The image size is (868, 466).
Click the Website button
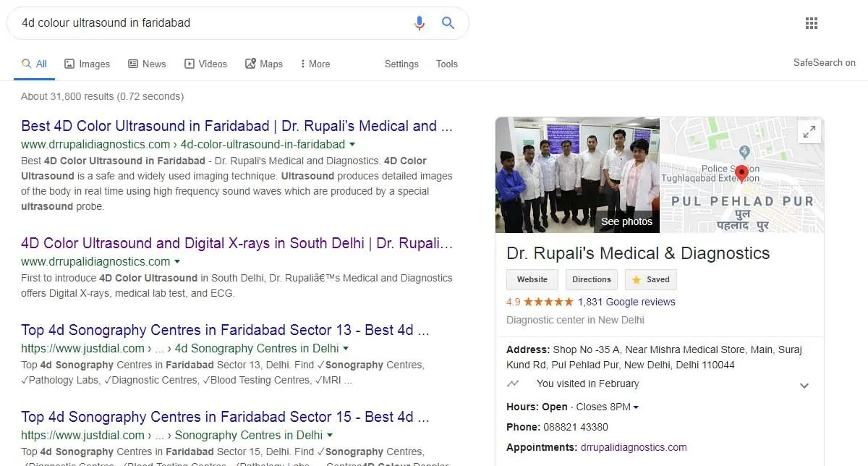pyautogui.click(x=532, y=279)
